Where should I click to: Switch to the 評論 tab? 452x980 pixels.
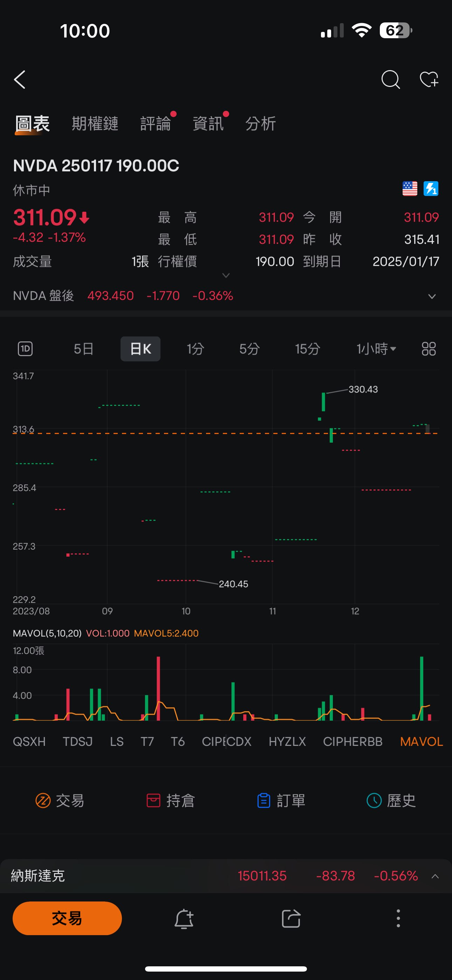pos(156,124)
